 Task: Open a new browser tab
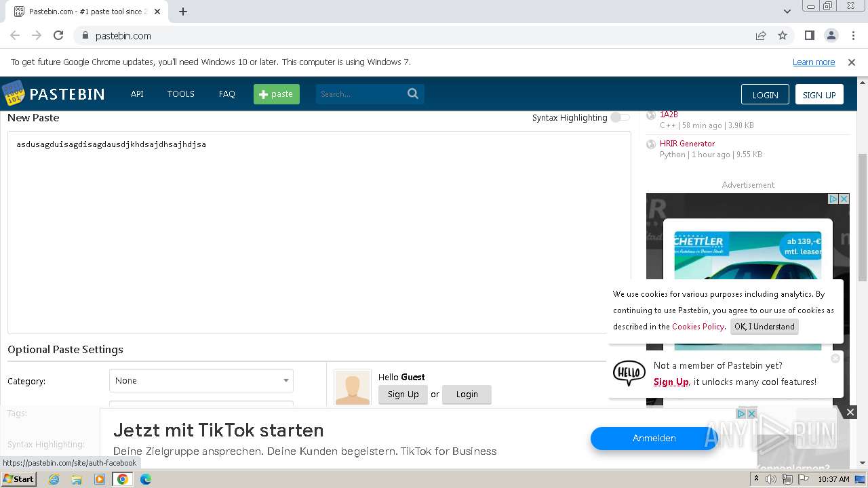pyautogui.click(x=183, y=12)
